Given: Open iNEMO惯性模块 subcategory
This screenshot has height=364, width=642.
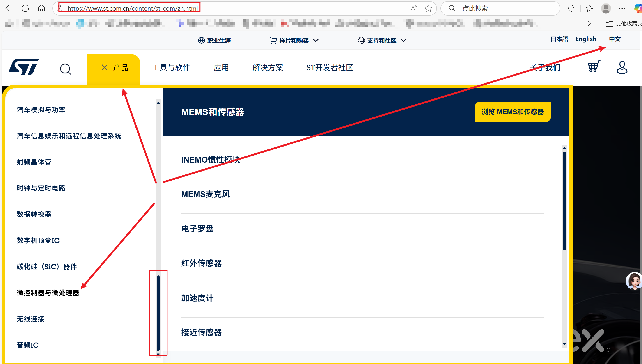Looking at the screenshot, I should 211,160.
